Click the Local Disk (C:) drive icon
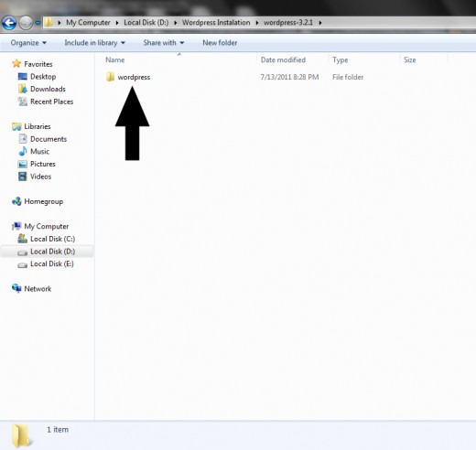Screen dimensions: 476x450 pyautogui.click(x=23, y=239)
